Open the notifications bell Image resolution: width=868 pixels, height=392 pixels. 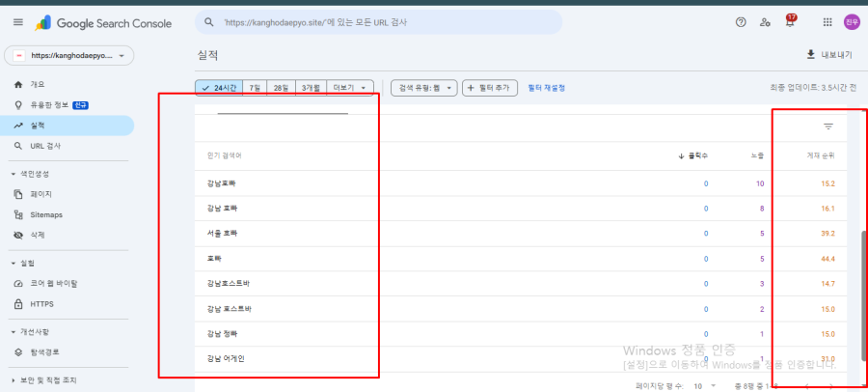pyautogui.click(x=791, y=22)
